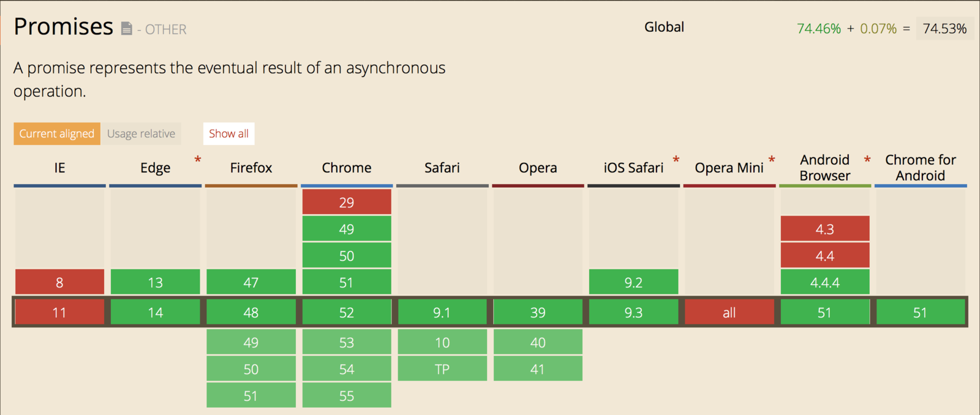Select the Android Browser 51 cell
Viewport: 980px width, 415px height.
825,312
